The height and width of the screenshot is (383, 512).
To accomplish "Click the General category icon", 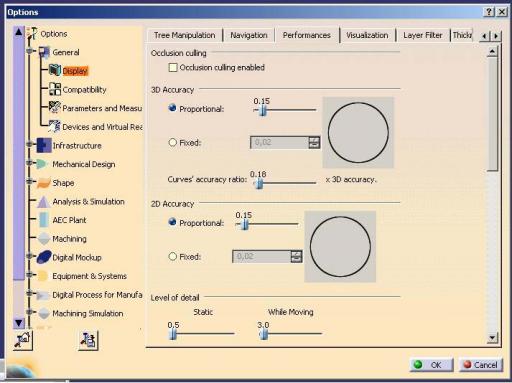I will 44,52.
